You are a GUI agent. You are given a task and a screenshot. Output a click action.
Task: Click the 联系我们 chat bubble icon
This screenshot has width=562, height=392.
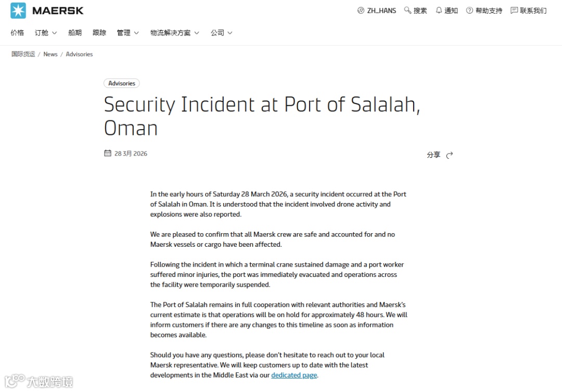coord(514,10)
